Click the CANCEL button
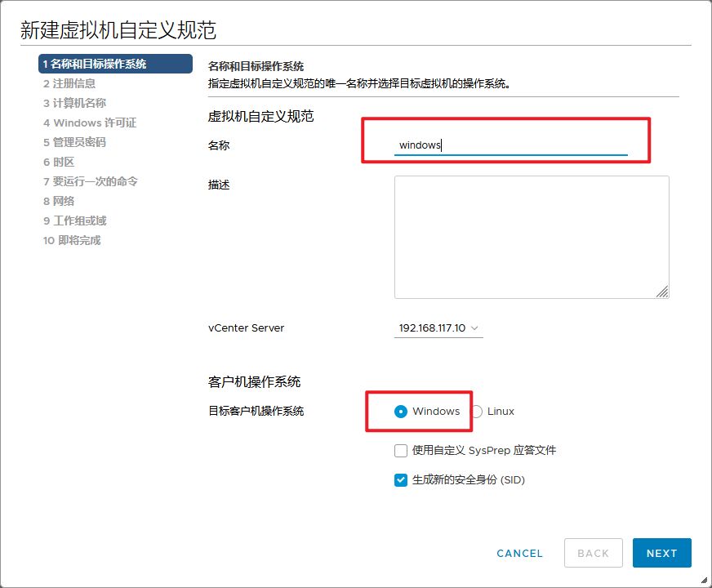This screenshot has width=712, height=588. click(x=519, y=553)
